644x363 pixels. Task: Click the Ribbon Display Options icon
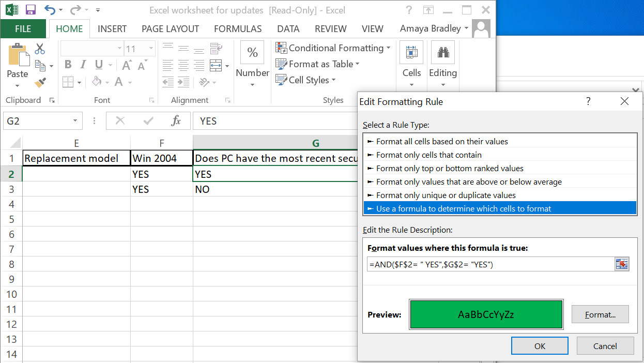[428, 10]
